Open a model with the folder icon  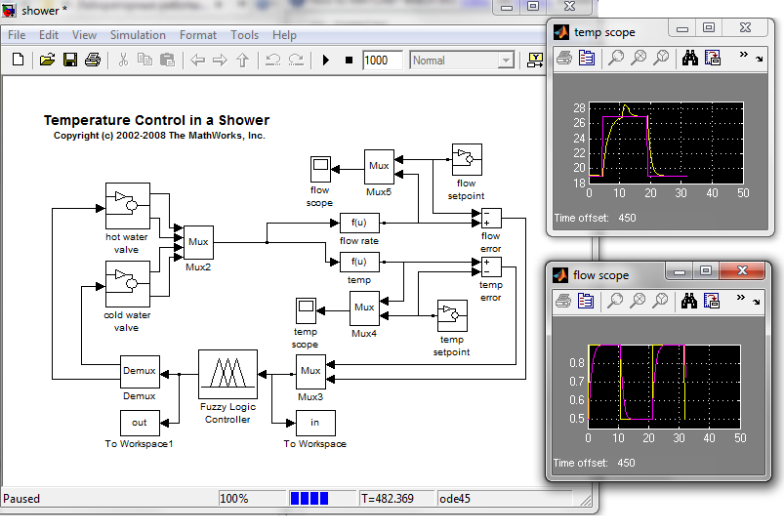tap(47, 60)
